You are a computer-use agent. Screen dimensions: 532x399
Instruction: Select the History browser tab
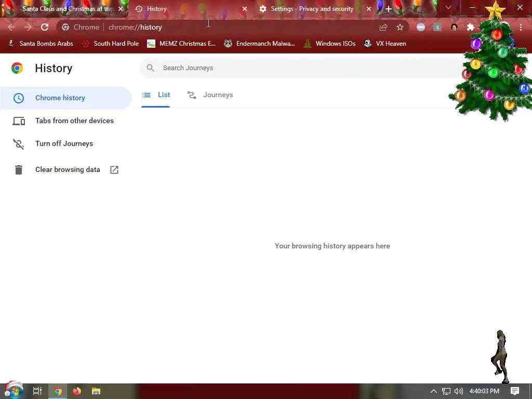190,9
